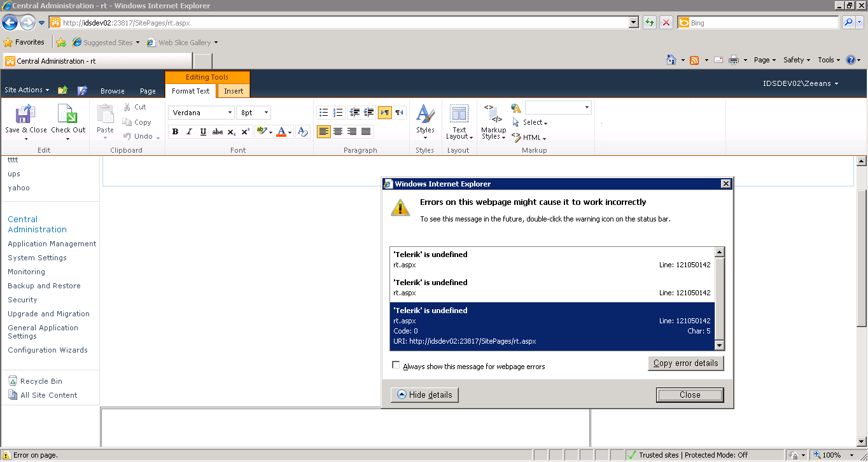Insert a numbered list

pyautogui.click(x=338, y=113)
